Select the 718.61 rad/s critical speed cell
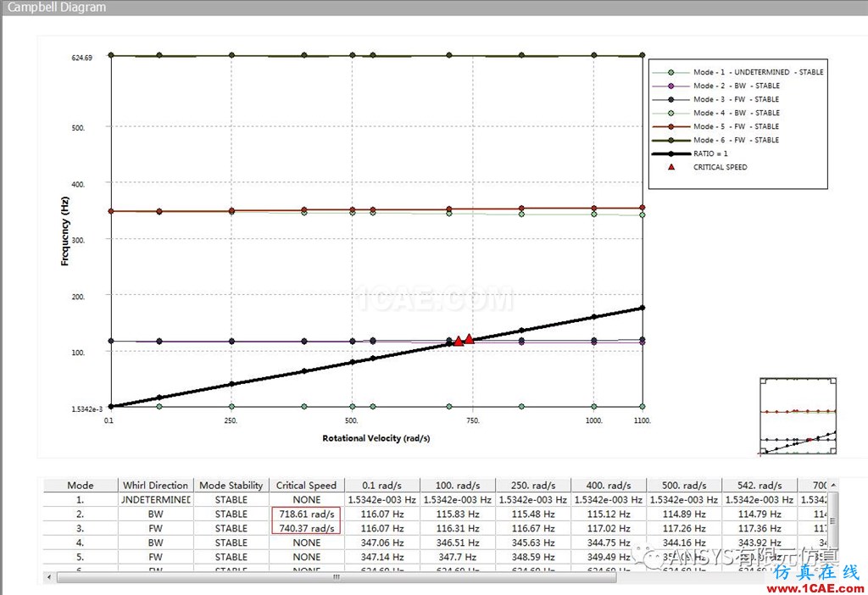The width and height of the screenshot is (868, 595). pos(306,514)
